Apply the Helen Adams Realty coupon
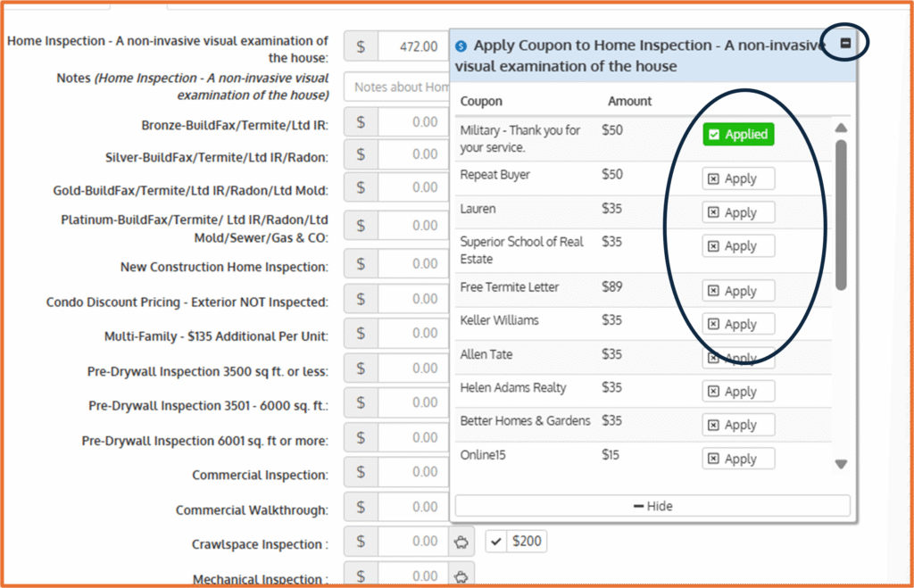The image size is (914, 588). click(x=738, y=392)
